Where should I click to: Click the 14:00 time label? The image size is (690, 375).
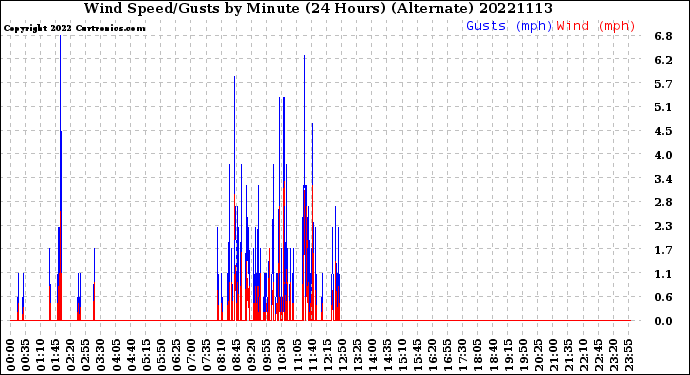point(373,355)
